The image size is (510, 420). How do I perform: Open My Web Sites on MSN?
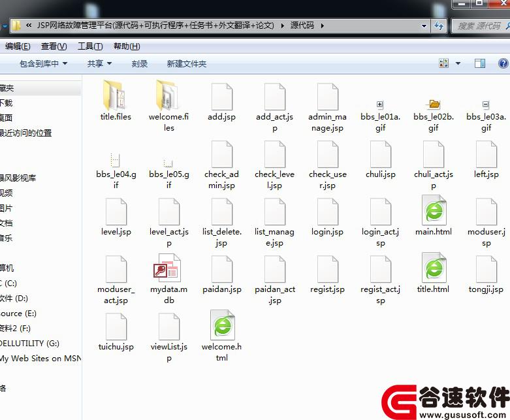(40, 358)
